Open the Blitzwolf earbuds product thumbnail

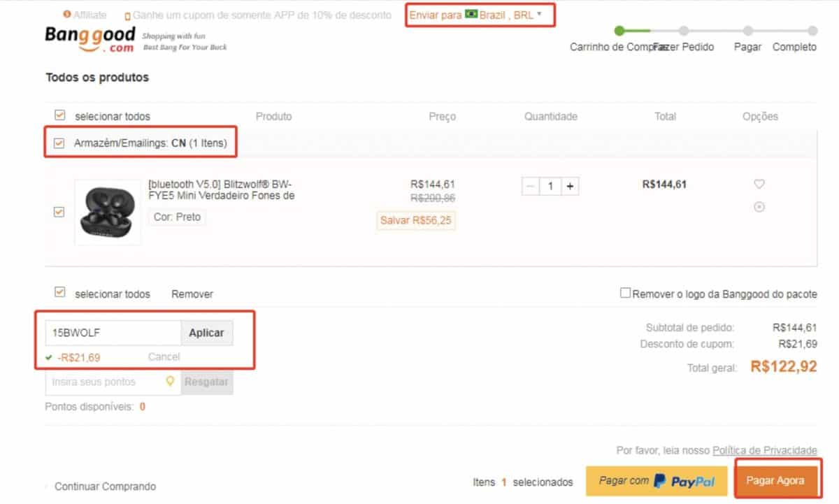(x=108, y=212)
